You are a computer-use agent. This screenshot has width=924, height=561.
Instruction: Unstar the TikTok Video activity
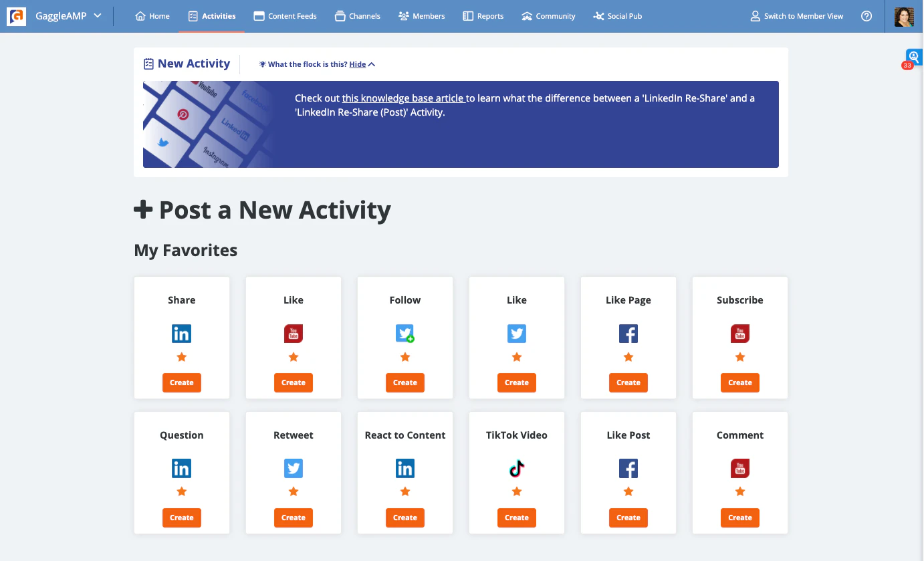coord(516,491)
